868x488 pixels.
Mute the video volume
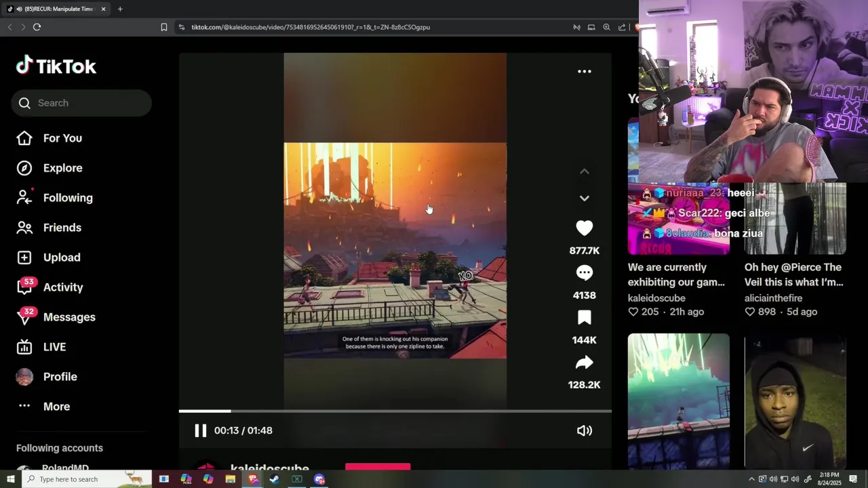(x=584, y=430)
